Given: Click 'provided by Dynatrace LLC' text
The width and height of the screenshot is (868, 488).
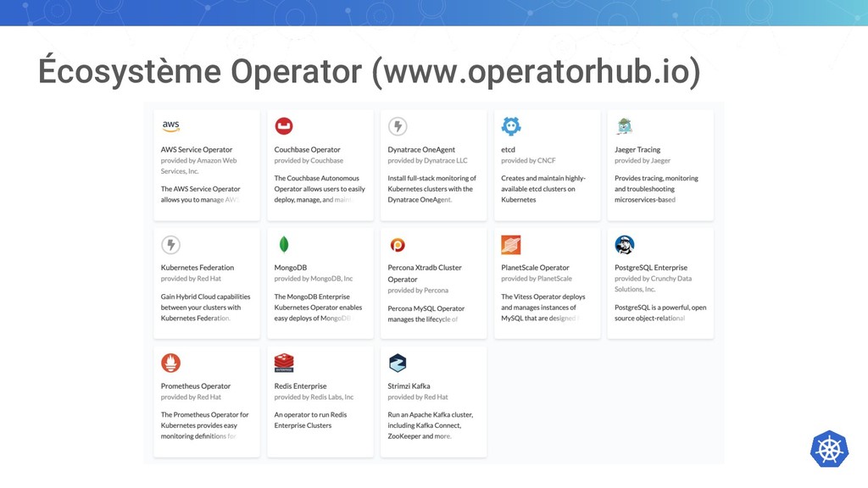Looking at the screenshot, I should click(427, 160).
